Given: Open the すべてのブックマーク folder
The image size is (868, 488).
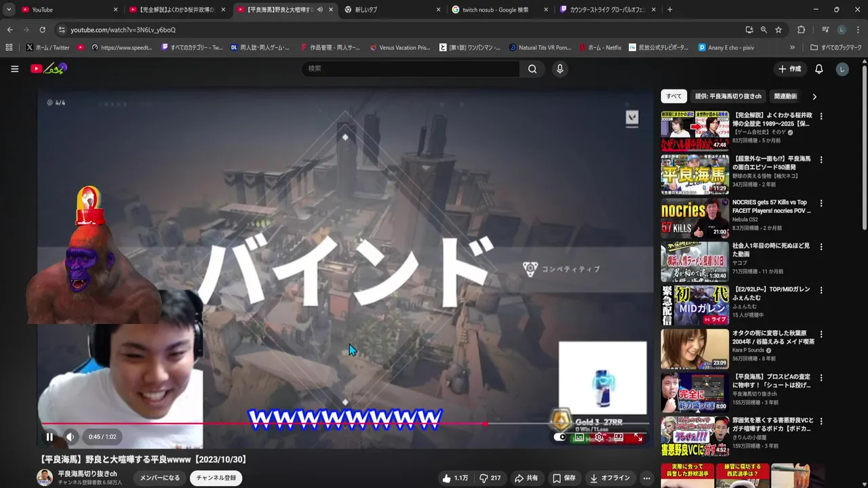Looking at the screenshot, I should coord(836,47).
